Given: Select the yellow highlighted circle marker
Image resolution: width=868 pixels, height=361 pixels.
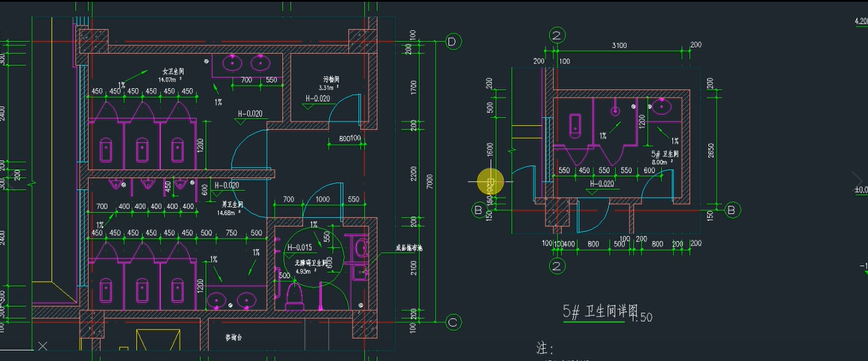Looking at the screenshot, I should pyautogui.click(x=490, y=181).
